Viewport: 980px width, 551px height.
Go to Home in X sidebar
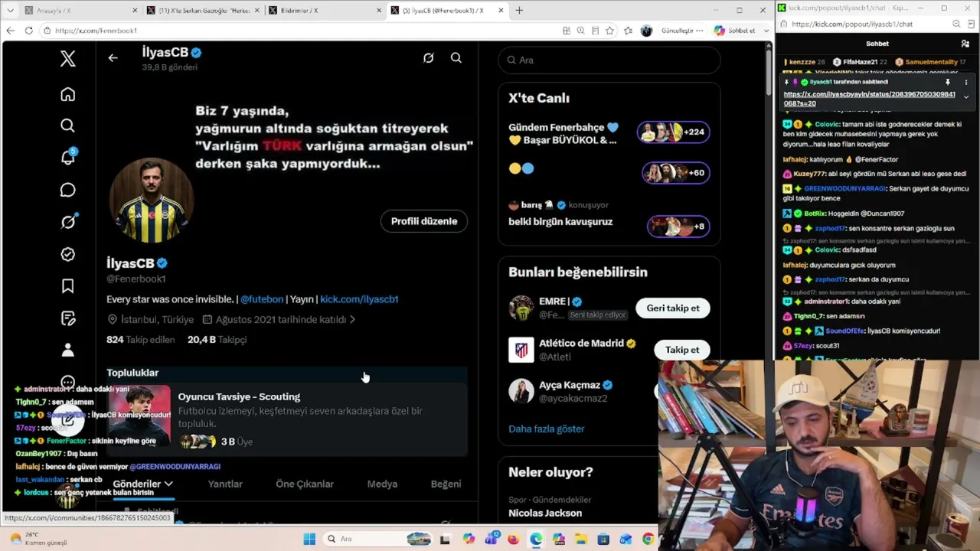68,94
